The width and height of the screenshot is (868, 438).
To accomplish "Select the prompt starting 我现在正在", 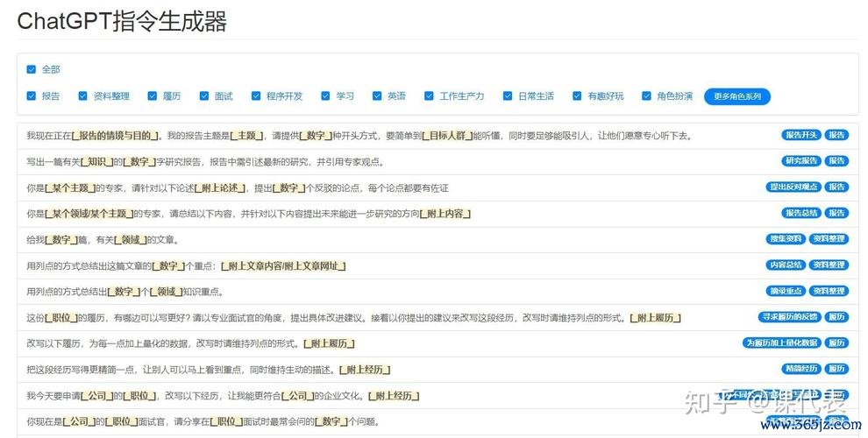I will click(x=438, y=136).
